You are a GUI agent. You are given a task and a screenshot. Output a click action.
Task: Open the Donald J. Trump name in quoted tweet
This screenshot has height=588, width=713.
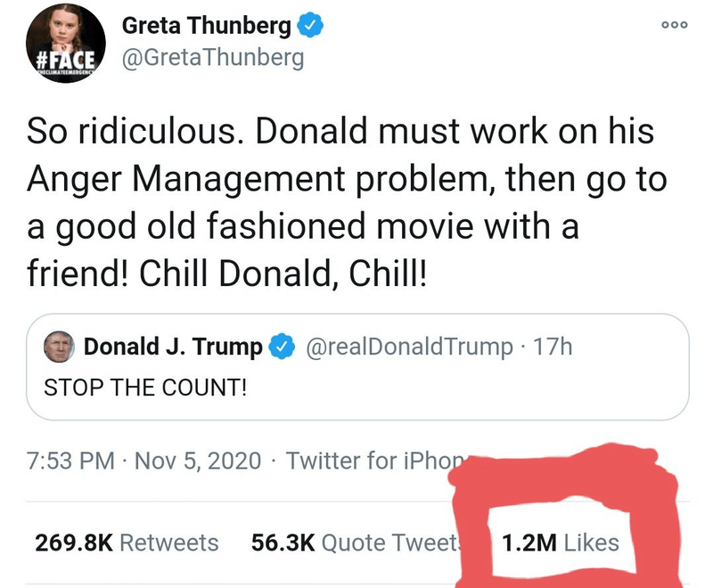point(173,347)
